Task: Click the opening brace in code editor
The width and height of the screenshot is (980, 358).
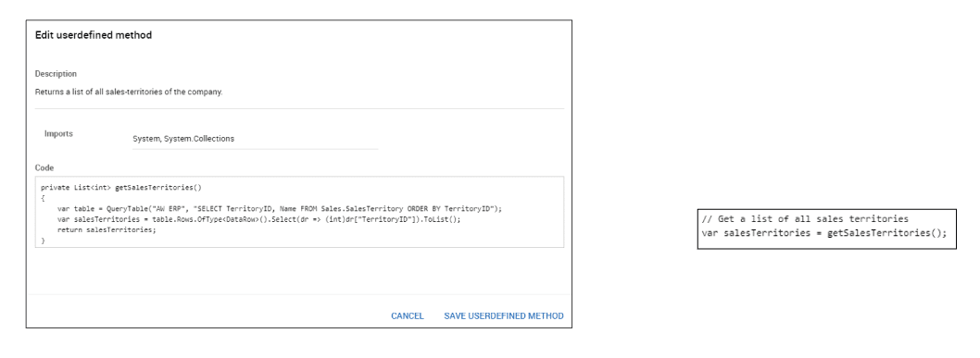Action: pyautogui.click(x=44, y=198)
